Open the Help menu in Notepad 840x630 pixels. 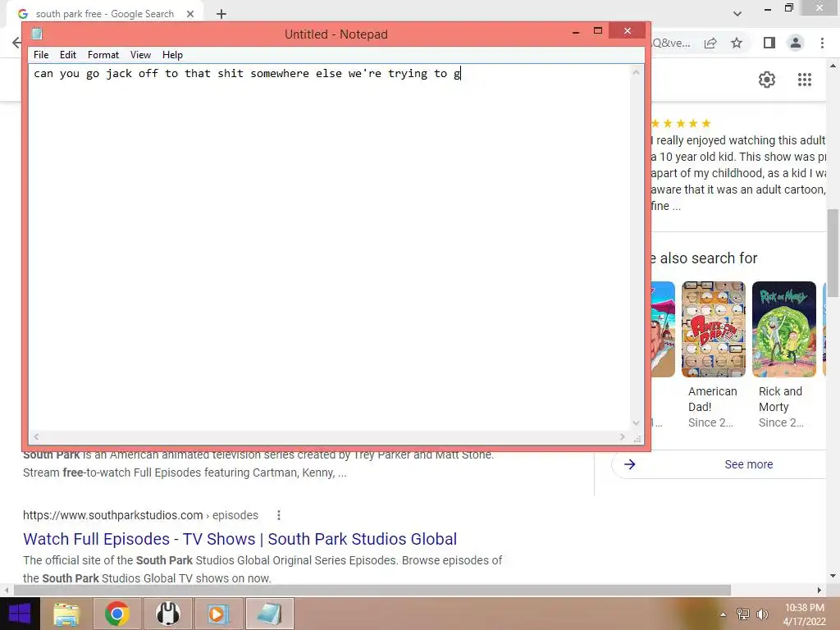tap(172, 55)
